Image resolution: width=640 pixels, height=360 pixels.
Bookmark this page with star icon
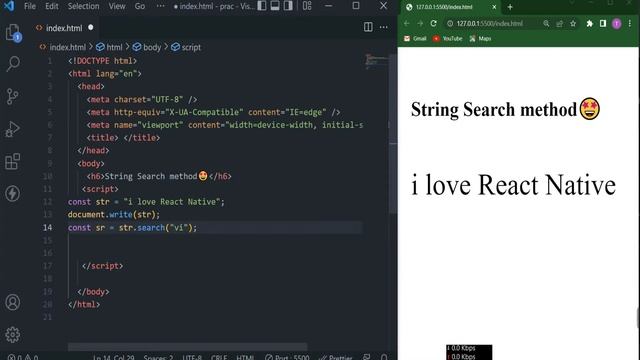point(573,24)
